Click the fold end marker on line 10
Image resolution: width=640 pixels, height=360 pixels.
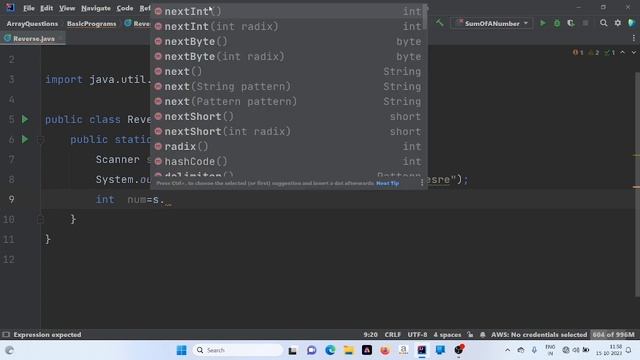coord(40,220)
